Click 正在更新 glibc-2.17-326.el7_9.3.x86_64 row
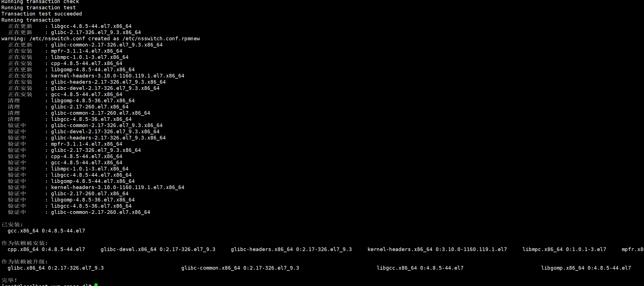This screenshot has width=644, height=286. coord(74,32)
